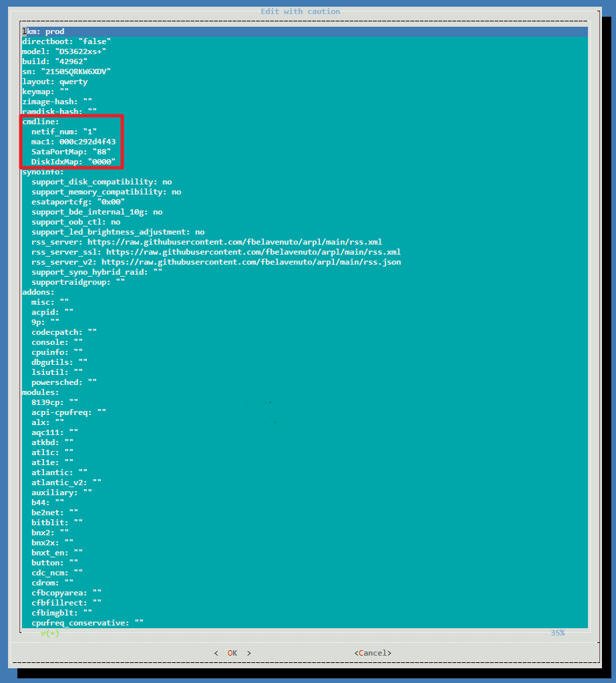Click the directboot "false" value

click(x=94, y=41)
